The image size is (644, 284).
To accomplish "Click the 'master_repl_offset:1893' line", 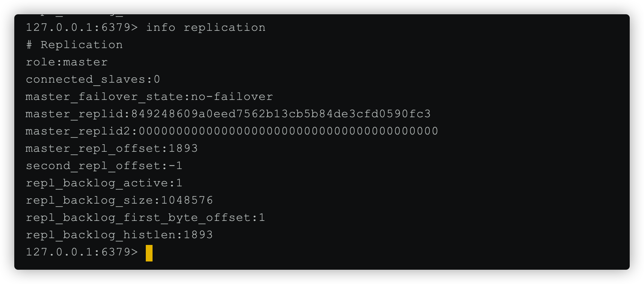I will (x=112, y=148).
